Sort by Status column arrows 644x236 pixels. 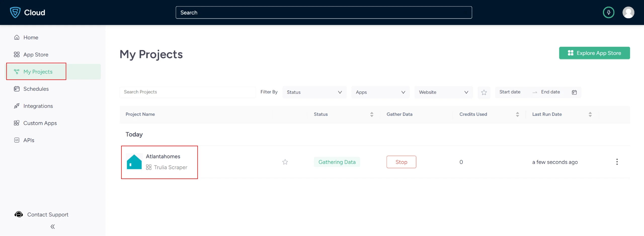tap(372, 114)
